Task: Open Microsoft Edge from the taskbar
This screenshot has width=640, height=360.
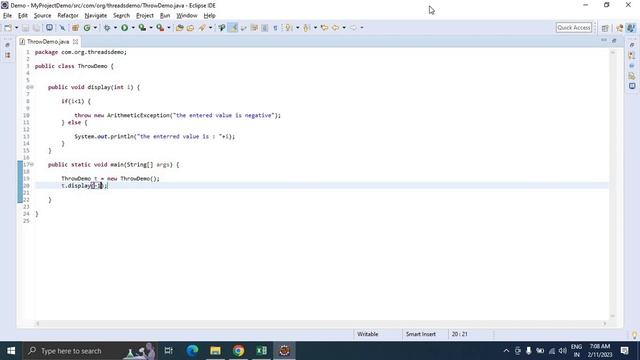Action: point(192,351)
